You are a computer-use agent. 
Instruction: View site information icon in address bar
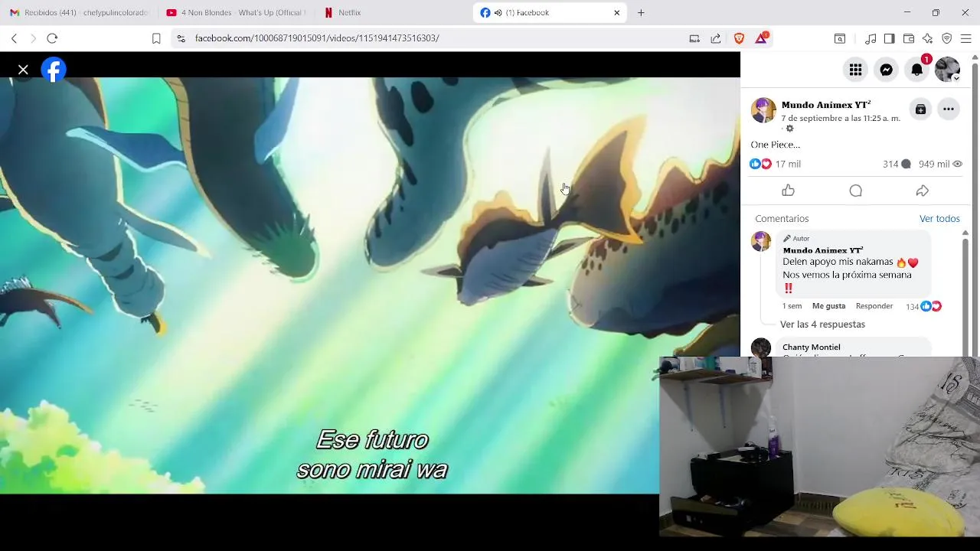point(181,38)
